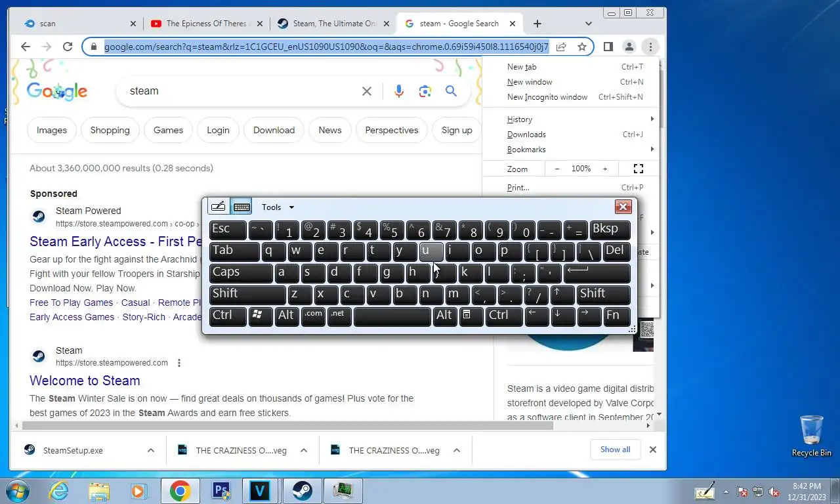The image size is (840, 504).
Task: Open Downloads from Chrome menu
Action: (570, 135)
